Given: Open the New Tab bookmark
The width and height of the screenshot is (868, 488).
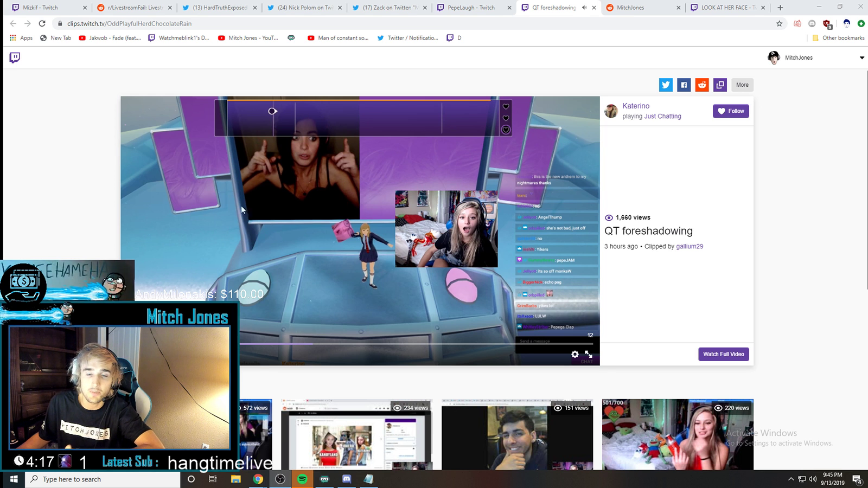Looking at the screenshot, I should point(56,38).
